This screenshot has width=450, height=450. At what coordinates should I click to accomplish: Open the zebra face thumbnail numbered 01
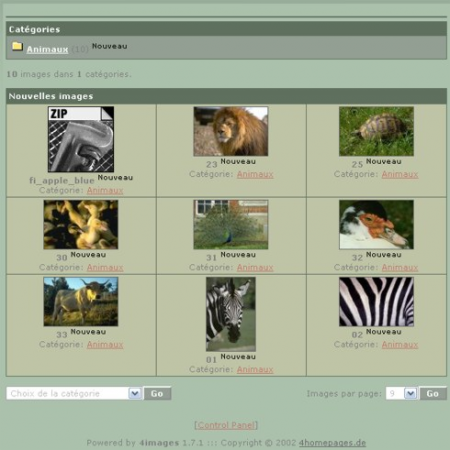tap(231, 314)
